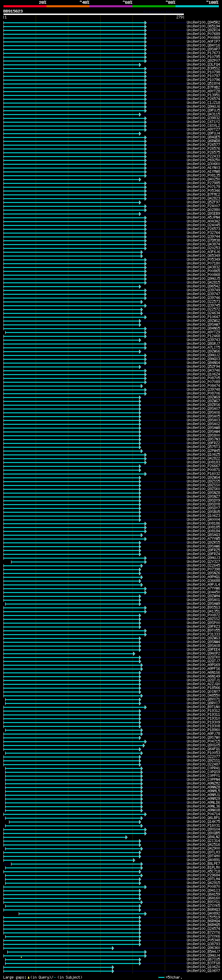
Task: Open hit UniRef100_O65194
Action: point(203,26)
